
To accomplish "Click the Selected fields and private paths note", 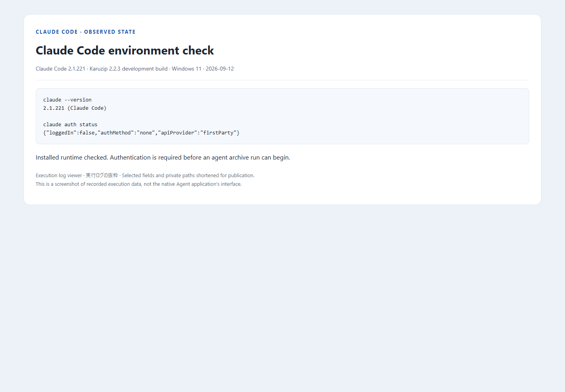I will coord(188,176).
